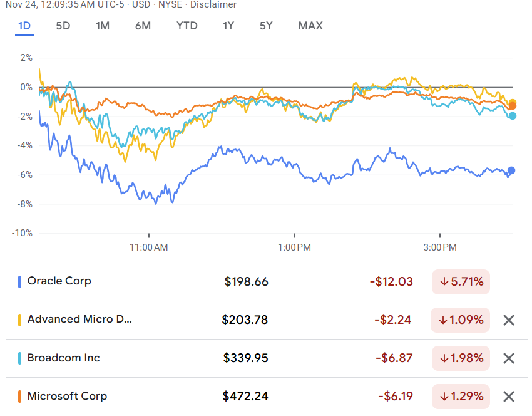Show the 6M chart range
The image size is (532, 416).
143,26
